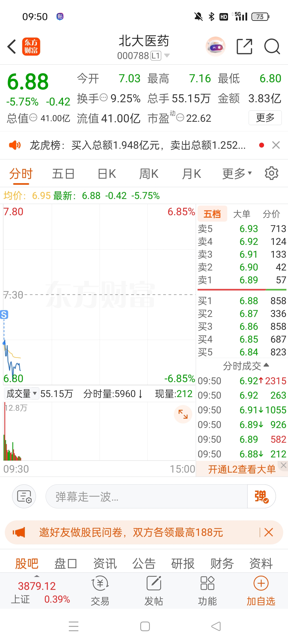Viewport: 288px width, 644px height.
Task: Expand the stock code 000788 dropdown arrow
Action: tap(167, 56)
